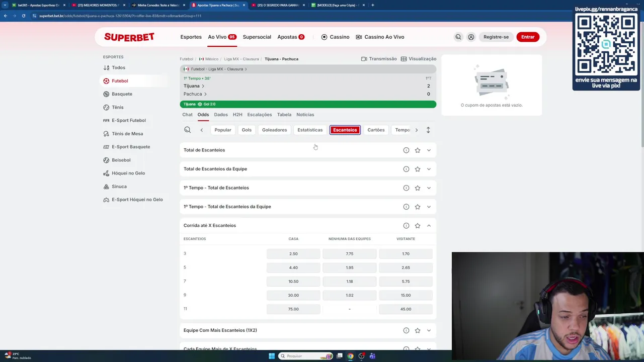644x362 pixels.
Task: Open the user account icon in header
Action: pos(471,37)
